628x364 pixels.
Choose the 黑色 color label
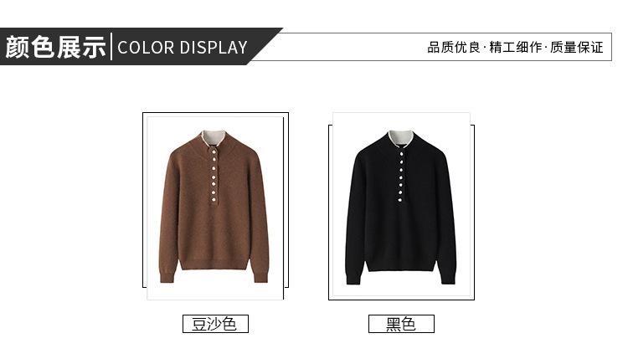(x=401, y=324)
